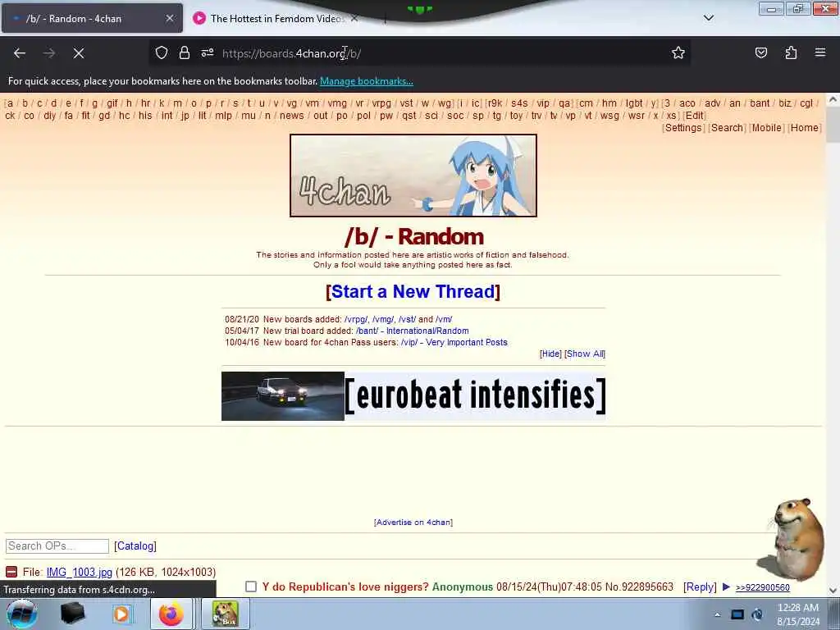This screenshot has height=630, width=840.
Task: Open the IMG_1003.jpg file link
Action: (80, 572)
